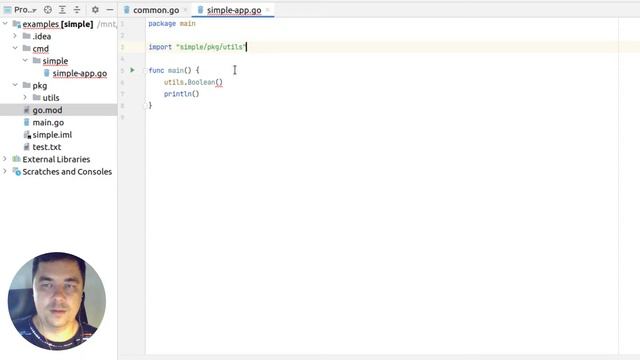Select main.go in the Project tree
The image size is (640, 360).
(48, 122)
